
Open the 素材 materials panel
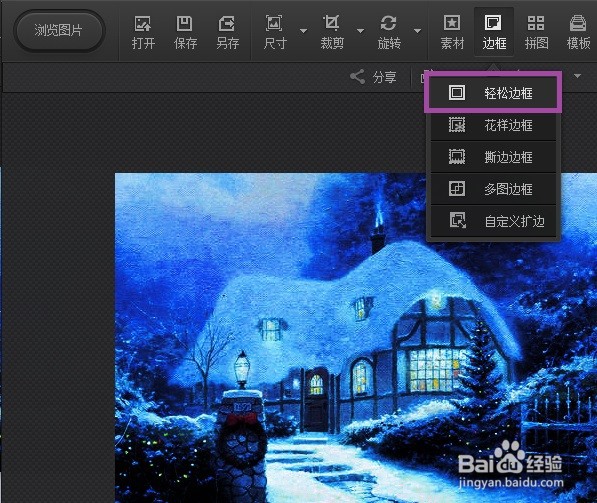pyautogui.click(x=452, y=33)
